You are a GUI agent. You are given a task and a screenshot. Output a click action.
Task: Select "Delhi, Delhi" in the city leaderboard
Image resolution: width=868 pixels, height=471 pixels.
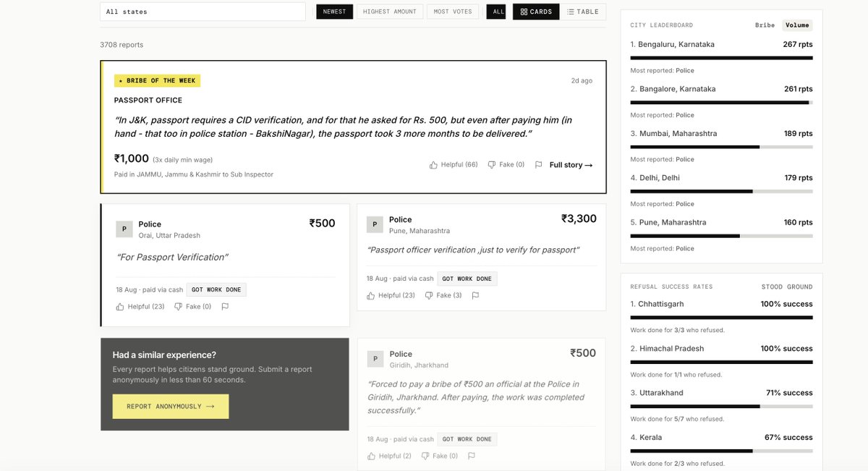click(x=660, y=178)
